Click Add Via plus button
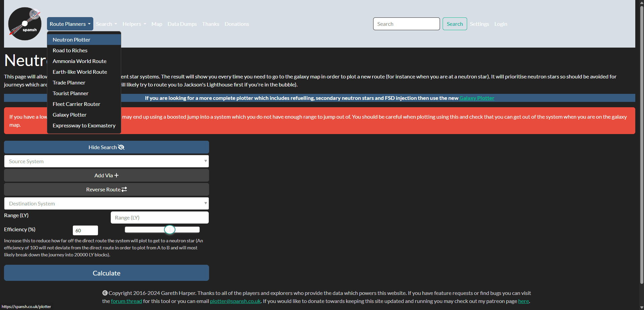This screenshot has height=310, width=644. (x=106, y=175)
